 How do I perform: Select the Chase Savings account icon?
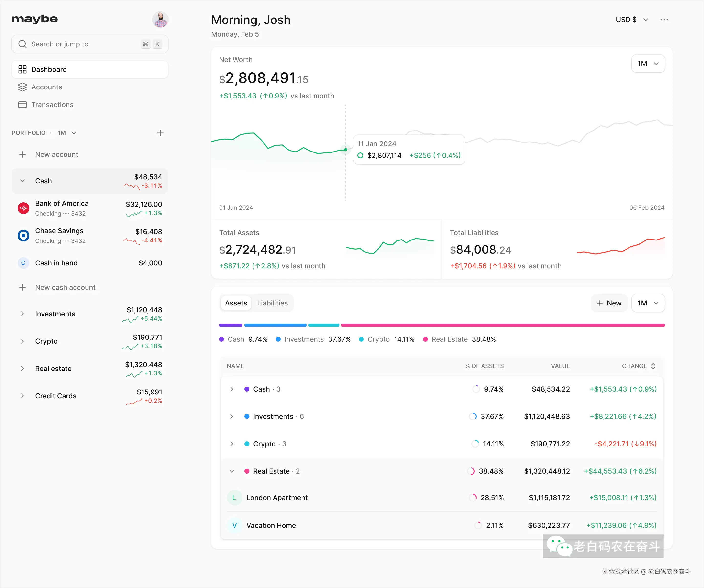click(x=23, y=235)
